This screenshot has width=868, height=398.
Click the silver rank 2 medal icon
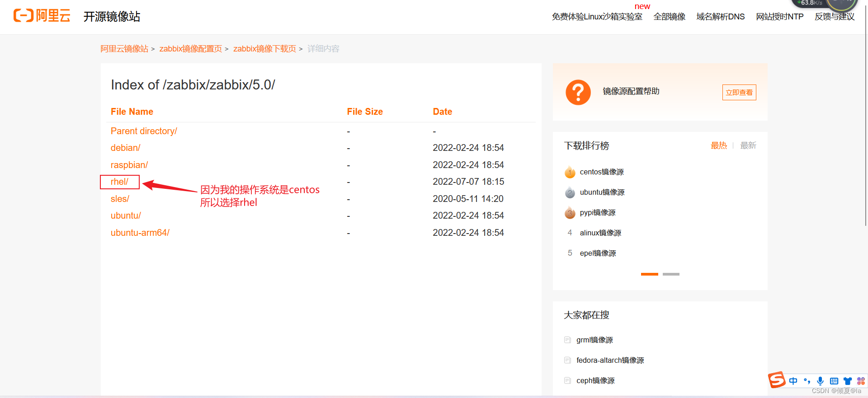pyautogui.click(x=570, y=192)
